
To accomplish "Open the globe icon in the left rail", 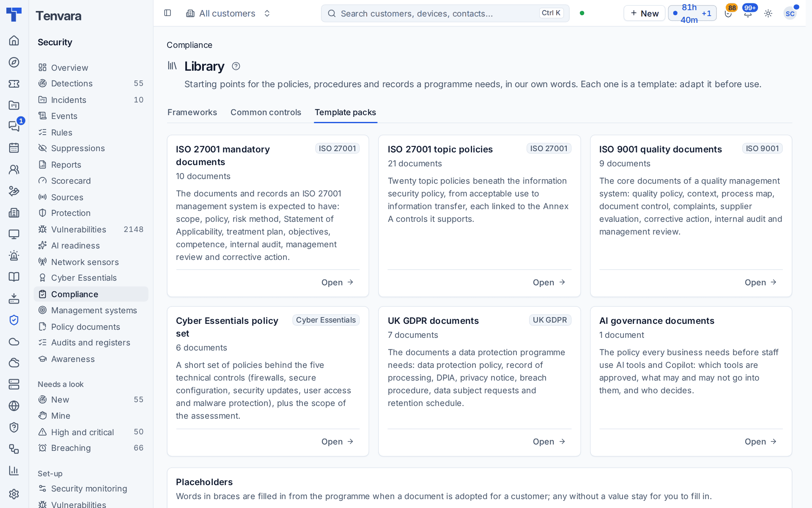I will [14, 406].
